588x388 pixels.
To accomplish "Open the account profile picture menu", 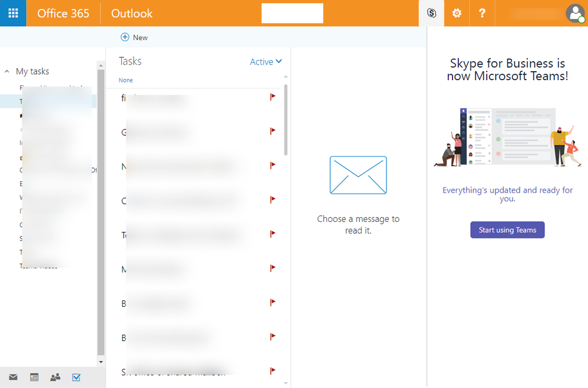I will click(575, 13).
